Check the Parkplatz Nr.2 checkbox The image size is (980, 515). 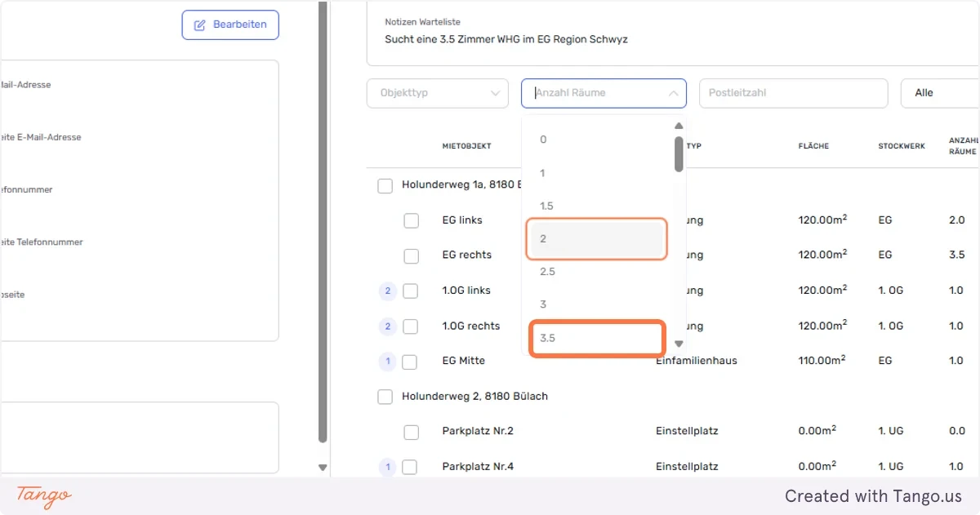coord(411,432)
